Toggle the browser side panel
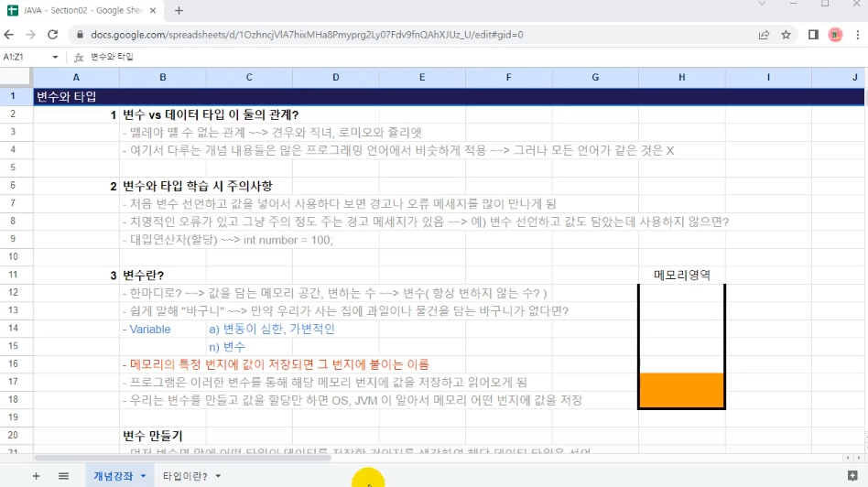Image resolution: width=868 pixels, height=487 pixels. pyautogui.click(x=813, y=35)
